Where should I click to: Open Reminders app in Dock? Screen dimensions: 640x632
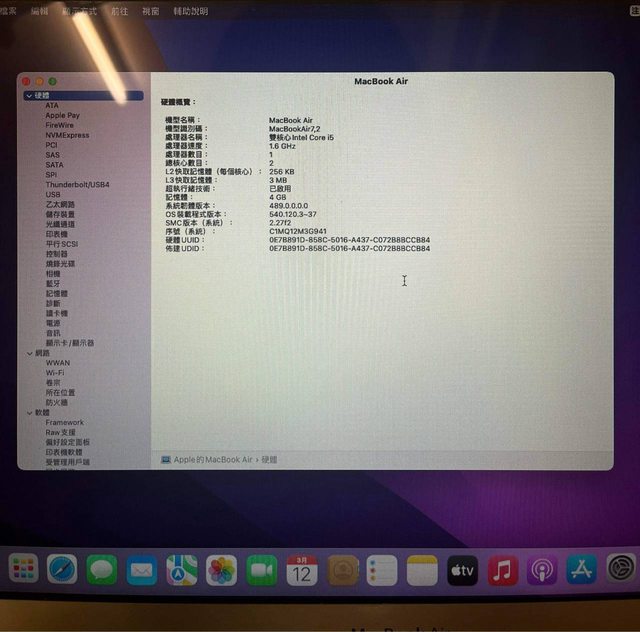pyautogui.click(x=382, y=570)
